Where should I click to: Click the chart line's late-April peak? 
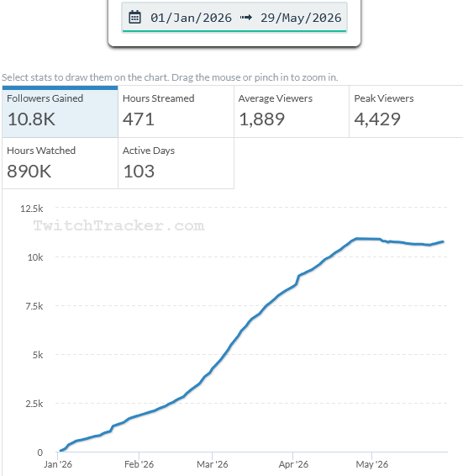coord(357,239)
